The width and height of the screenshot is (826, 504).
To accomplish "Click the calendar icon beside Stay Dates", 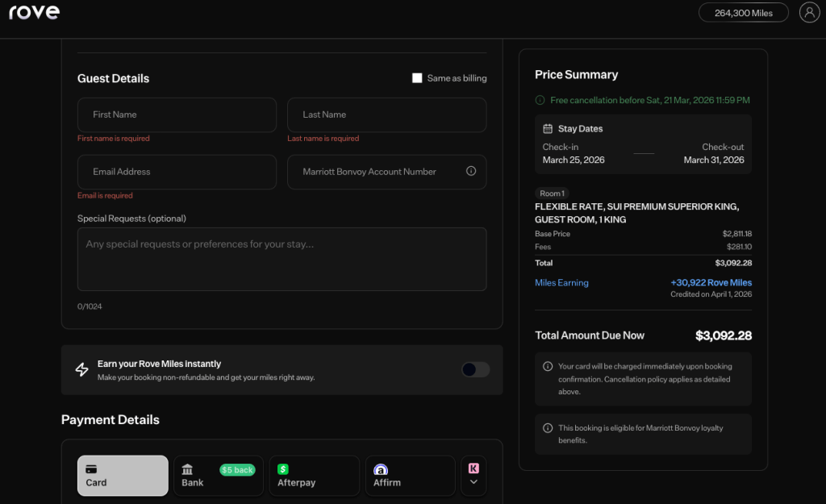I will [548, 128].
